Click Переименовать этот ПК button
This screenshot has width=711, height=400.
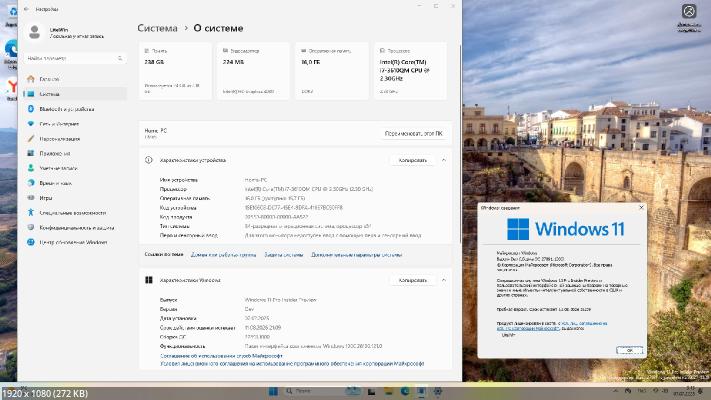tap(413, 134)
